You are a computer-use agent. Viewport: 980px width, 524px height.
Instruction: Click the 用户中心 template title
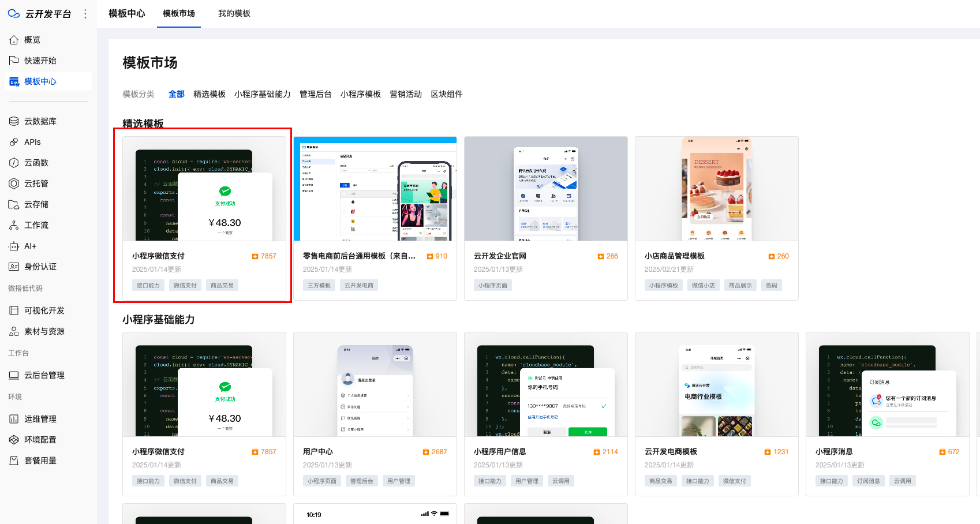coord(318,452)
